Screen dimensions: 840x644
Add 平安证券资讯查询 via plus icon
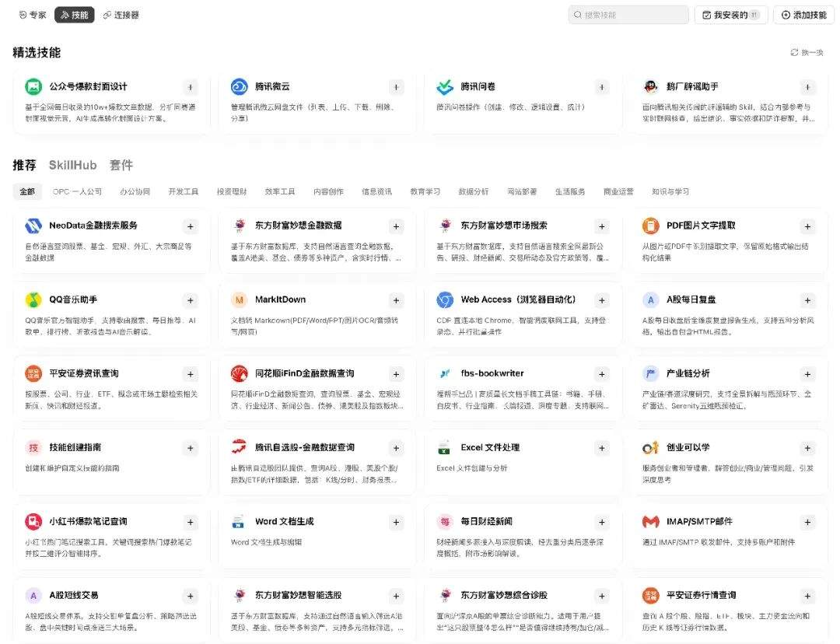(x=191, y=374)
